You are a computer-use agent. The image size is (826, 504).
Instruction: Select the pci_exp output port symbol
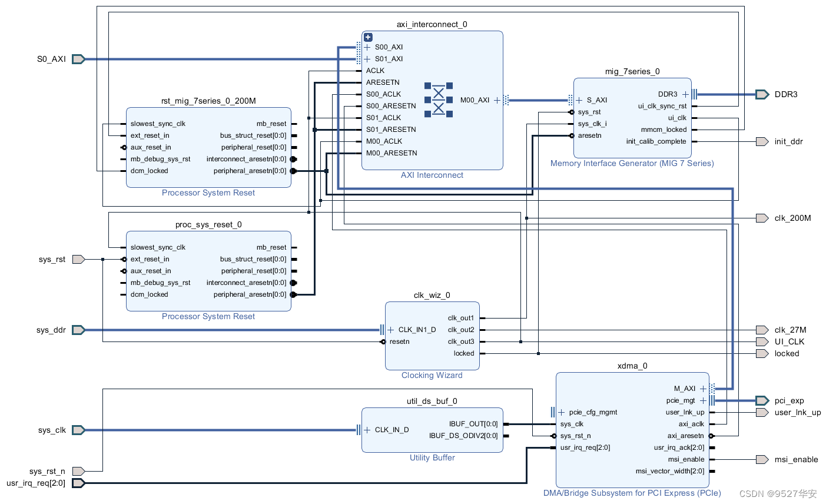click(x=762, y=400)
